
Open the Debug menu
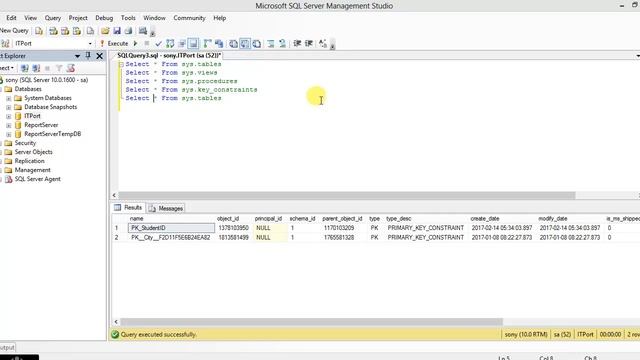pos(104,18)
